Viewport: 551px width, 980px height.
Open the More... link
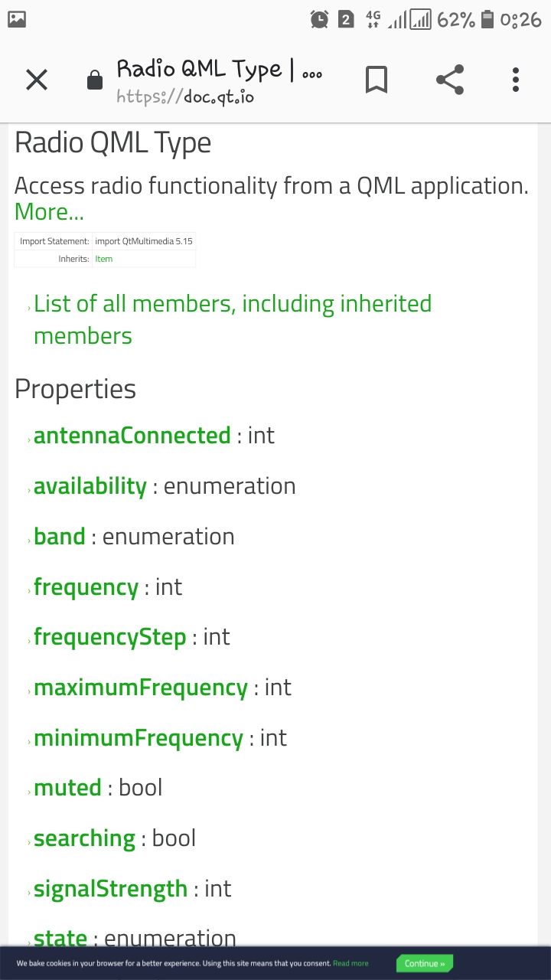49,212
